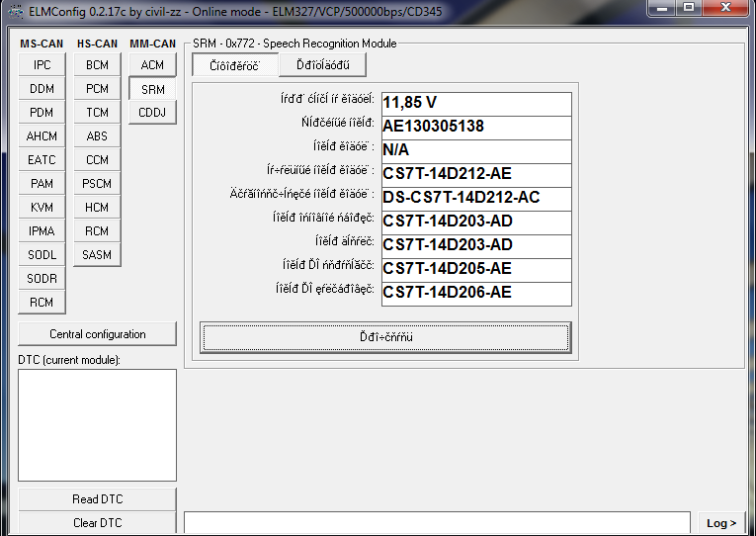Open the BCM module
Image resolution: width=756 pixels, height=536 pixels.
97,65
